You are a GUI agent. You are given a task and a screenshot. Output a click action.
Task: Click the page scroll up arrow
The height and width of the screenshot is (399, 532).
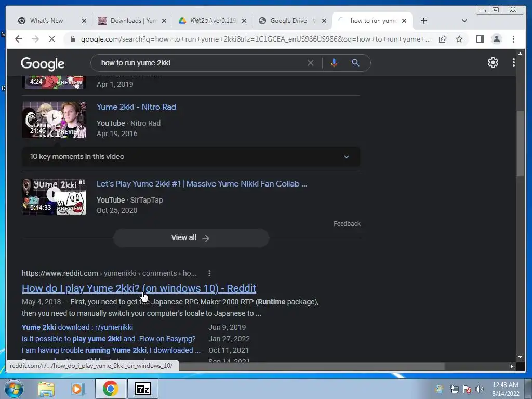(x=520, y=54)
